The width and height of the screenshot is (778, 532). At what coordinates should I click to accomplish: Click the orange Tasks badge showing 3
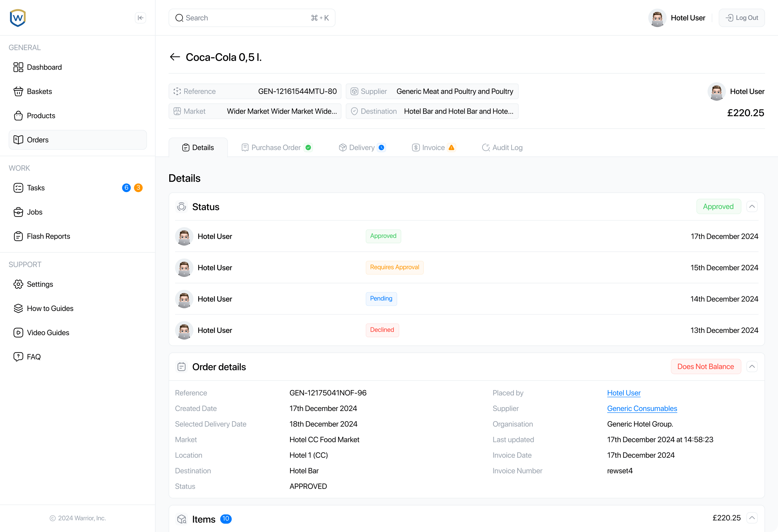pos(138,188)
